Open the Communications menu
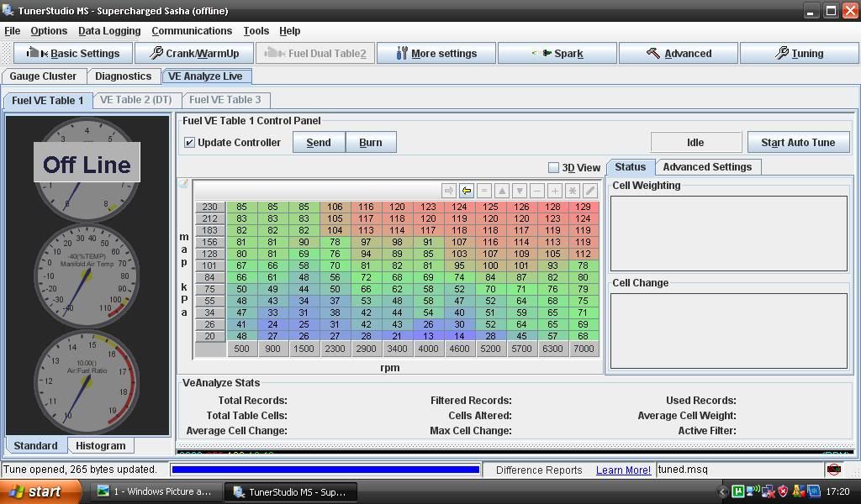 click(x=192, y=31)
